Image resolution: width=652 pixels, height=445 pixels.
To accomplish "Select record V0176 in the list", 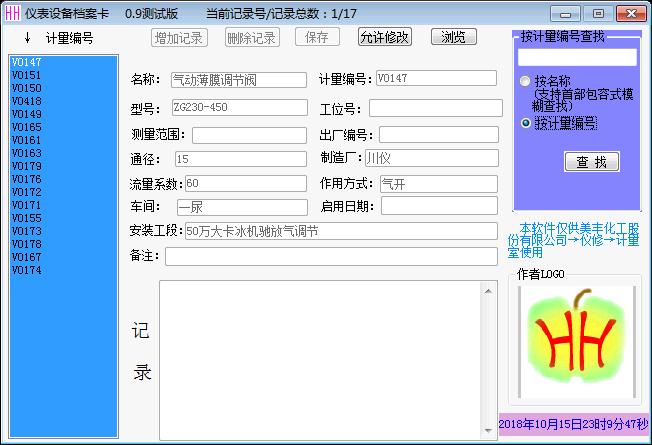I will (x=63, y=179).
